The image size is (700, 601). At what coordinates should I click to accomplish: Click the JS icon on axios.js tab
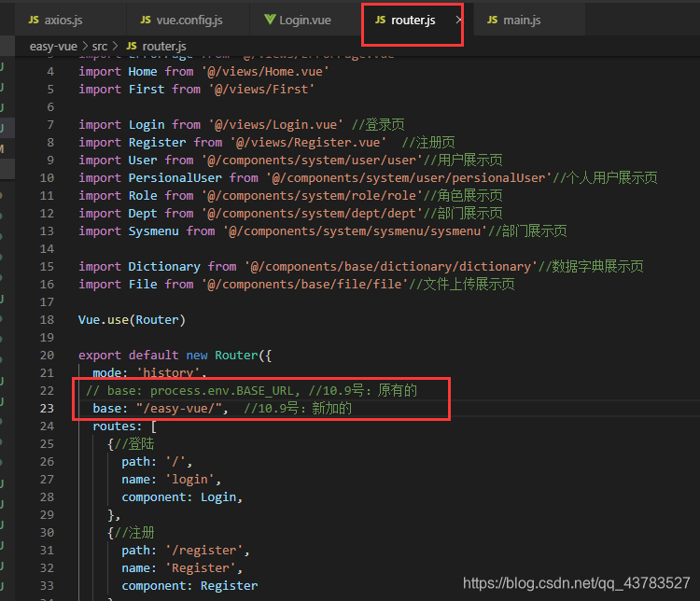pyautogui.click(x=34, y=21)
